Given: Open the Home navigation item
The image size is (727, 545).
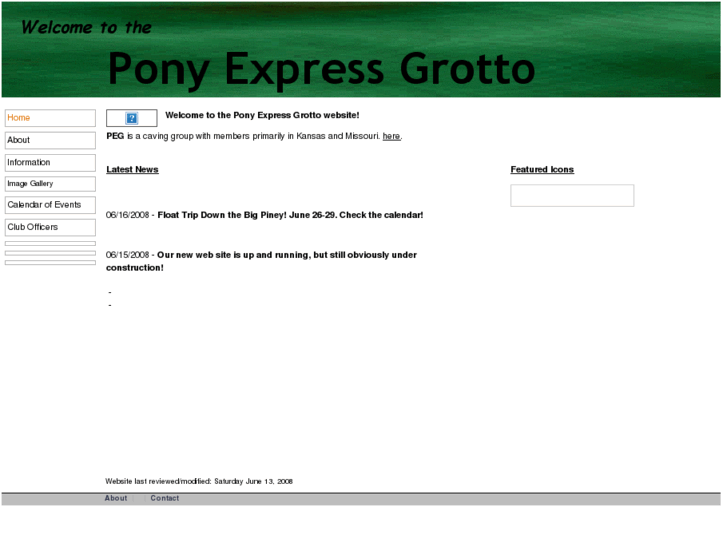Looking at the screenshot, I should 50,118.
